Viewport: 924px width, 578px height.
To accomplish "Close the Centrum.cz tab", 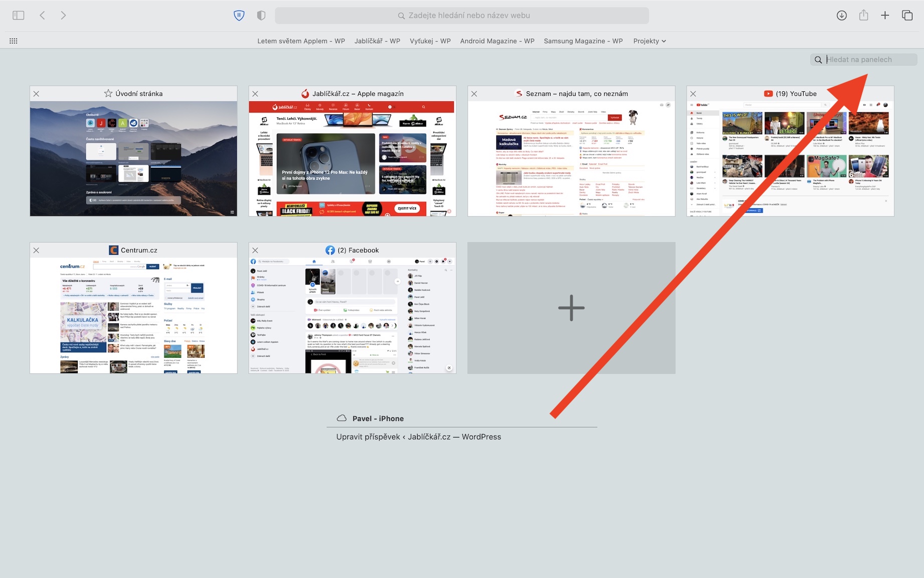I will pyautogui.click(x=36, y=250).
